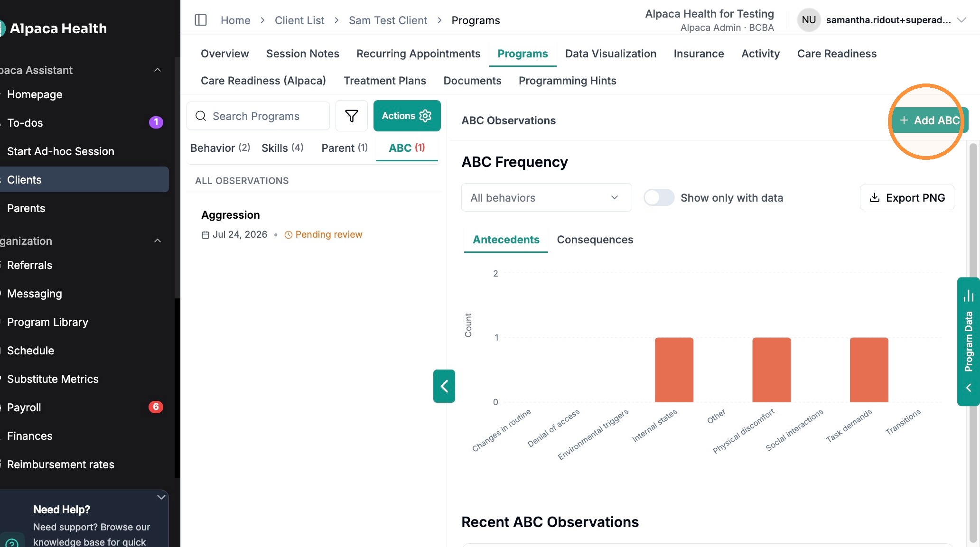Collapse the Need Help box
This screenshot has width=980, height=547.
click(161, 497)
